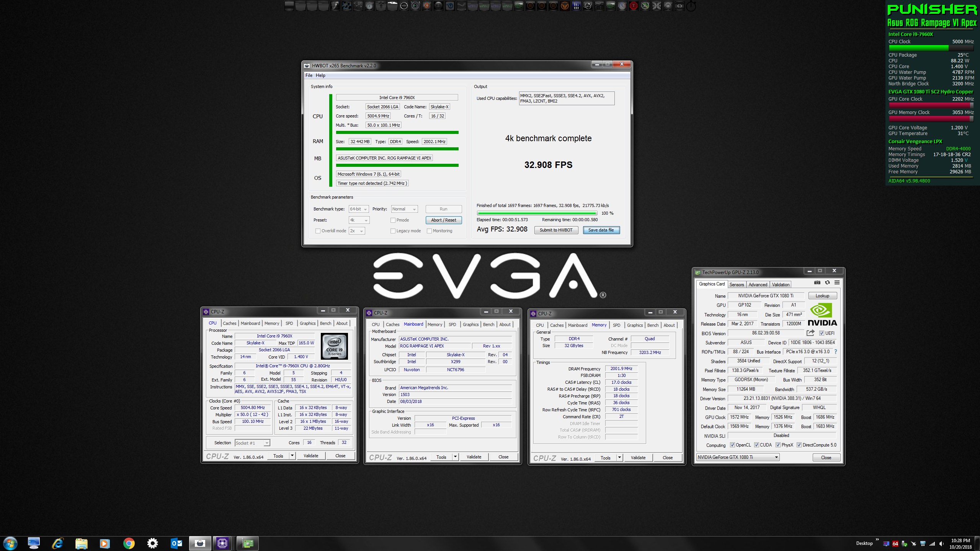Click airplane tray icon
The image size is (980, 551).
[x=914, y=544]
